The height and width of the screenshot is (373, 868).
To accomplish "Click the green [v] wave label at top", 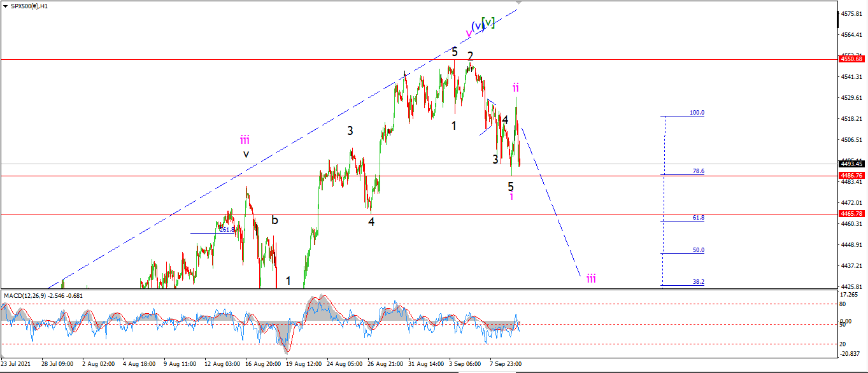I will tap(488, 22).
